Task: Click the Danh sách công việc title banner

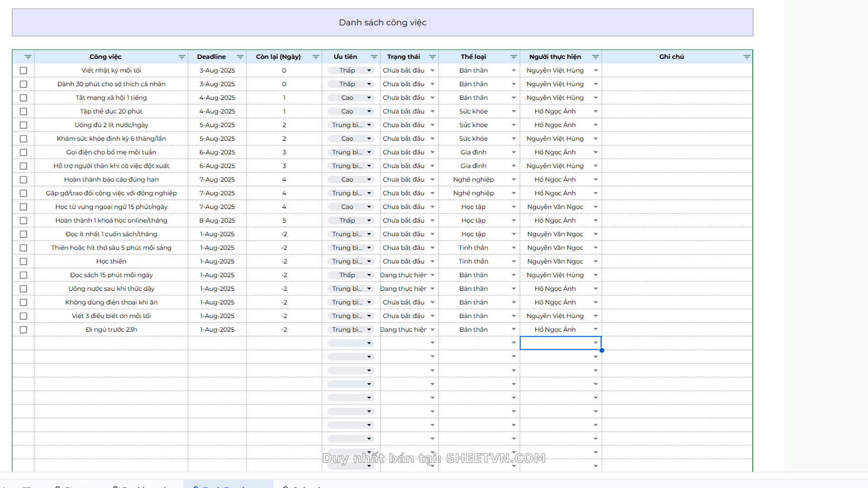Action: click(382, 23)
